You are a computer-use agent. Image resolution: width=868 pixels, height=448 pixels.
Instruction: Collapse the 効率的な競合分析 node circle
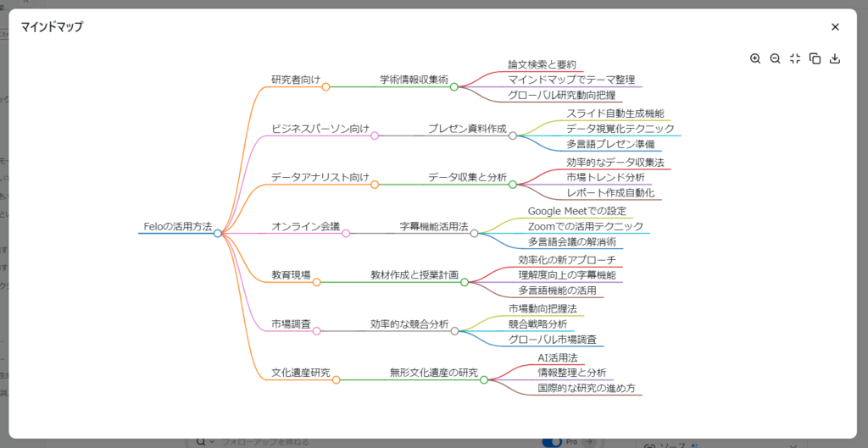click(x=454, y=331)
